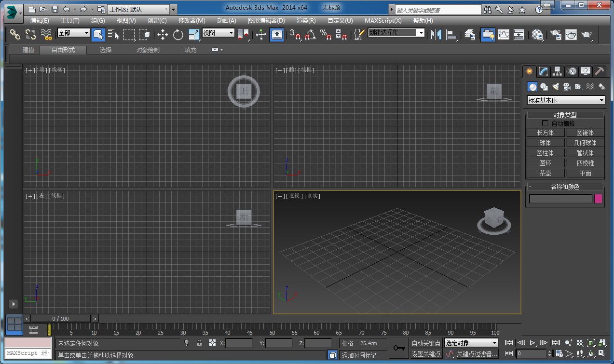Open the 视图 reference coordinate dropdown
Image resolution: width=614 pixels, height=364 pixels.
click(x=218, y=33)
